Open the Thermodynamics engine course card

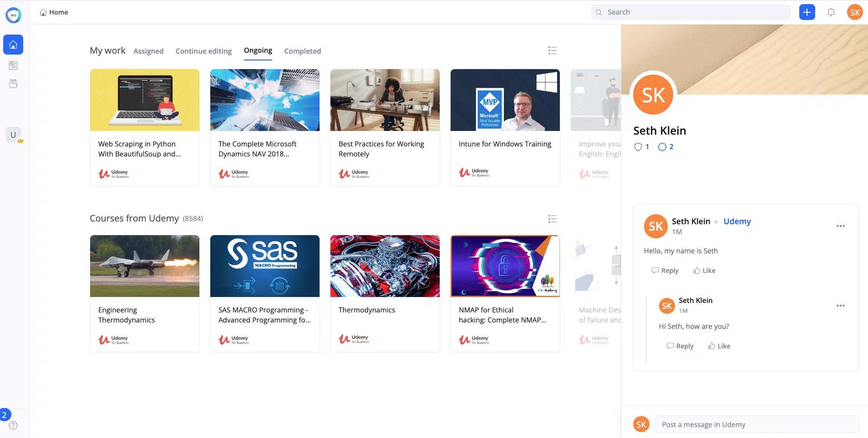(x=385, y=293)
